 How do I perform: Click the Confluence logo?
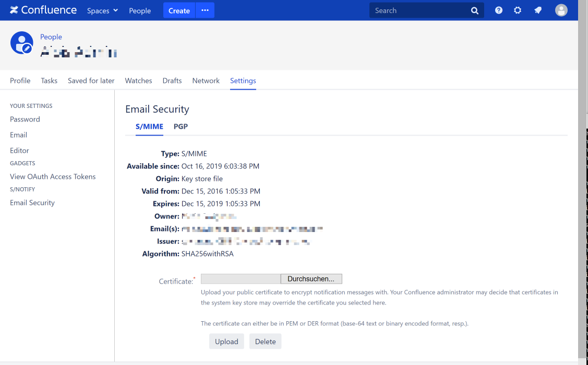(x=43, y=10)
